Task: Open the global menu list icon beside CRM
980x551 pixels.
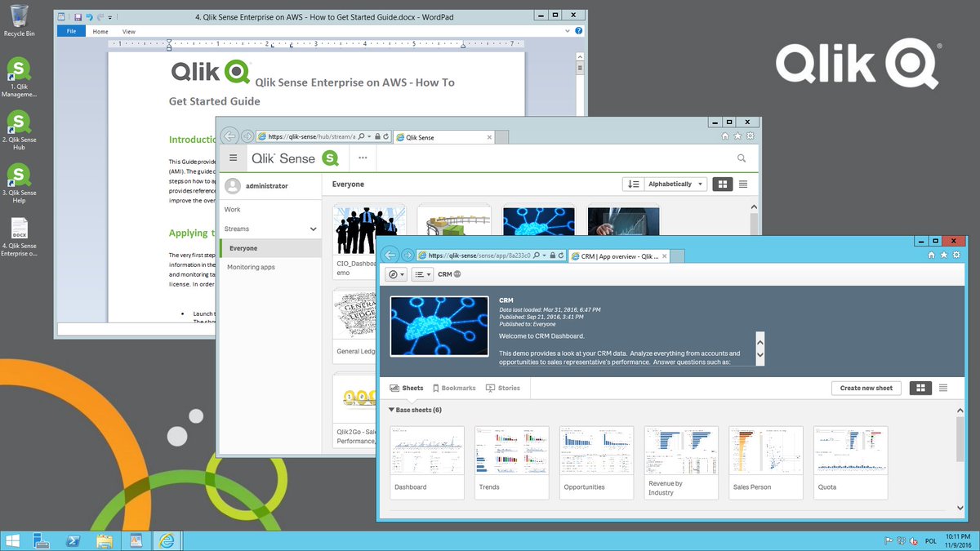Action: click(419, 273)
